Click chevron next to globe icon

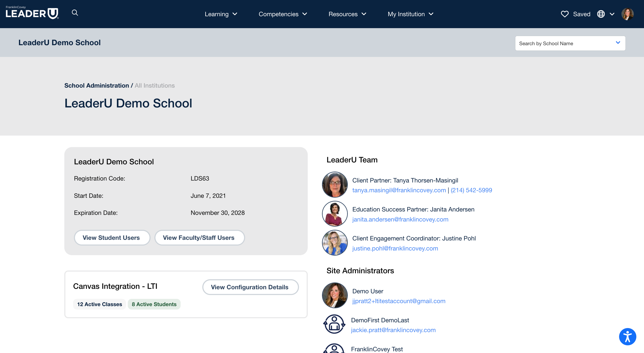(612, 14)
